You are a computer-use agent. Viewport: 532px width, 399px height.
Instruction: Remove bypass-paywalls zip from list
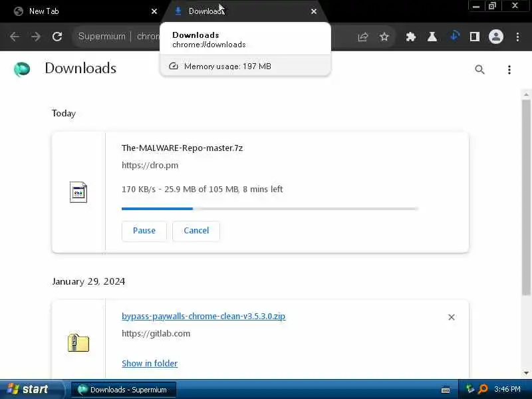[452, 317]
